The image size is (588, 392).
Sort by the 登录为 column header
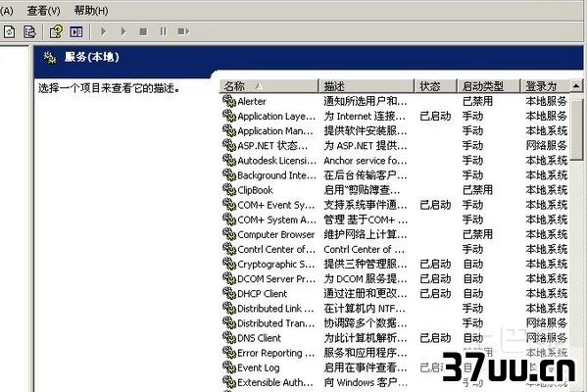[545, 86]
